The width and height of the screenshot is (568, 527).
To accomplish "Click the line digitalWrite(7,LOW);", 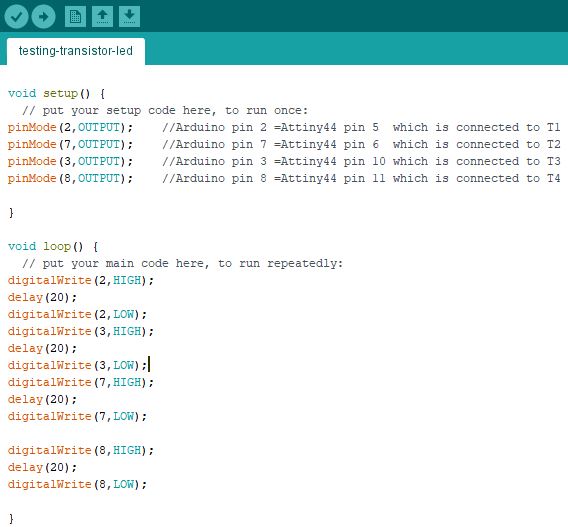I will (78, 417).
